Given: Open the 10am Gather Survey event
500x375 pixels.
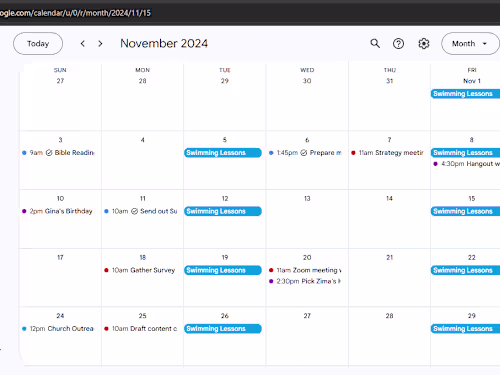Looking at the screenshot, I should [x=140, y=270].
